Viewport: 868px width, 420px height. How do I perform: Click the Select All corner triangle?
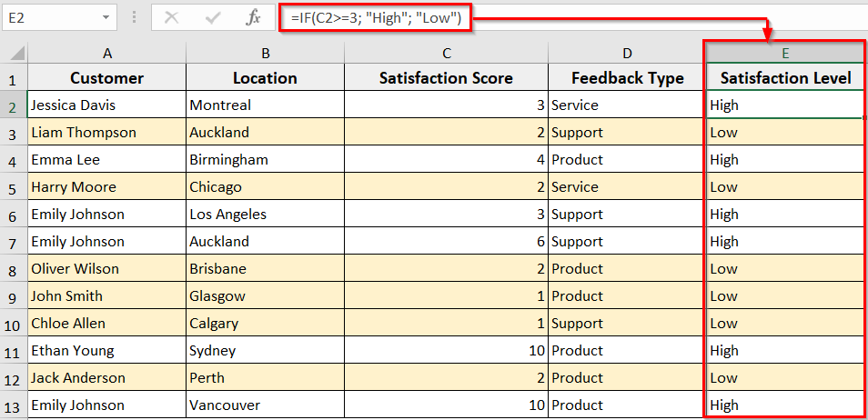coord(14,55)
